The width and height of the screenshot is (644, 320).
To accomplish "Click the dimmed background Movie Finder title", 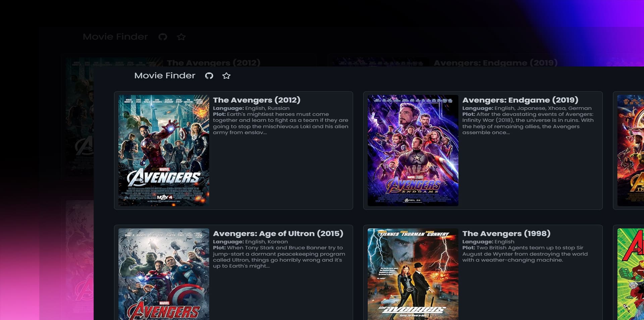I will click(115, 37).
